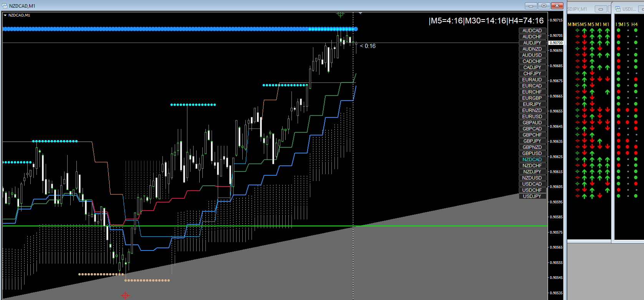Click the M5/M30/H4 countdown timer text

point(486,21)
